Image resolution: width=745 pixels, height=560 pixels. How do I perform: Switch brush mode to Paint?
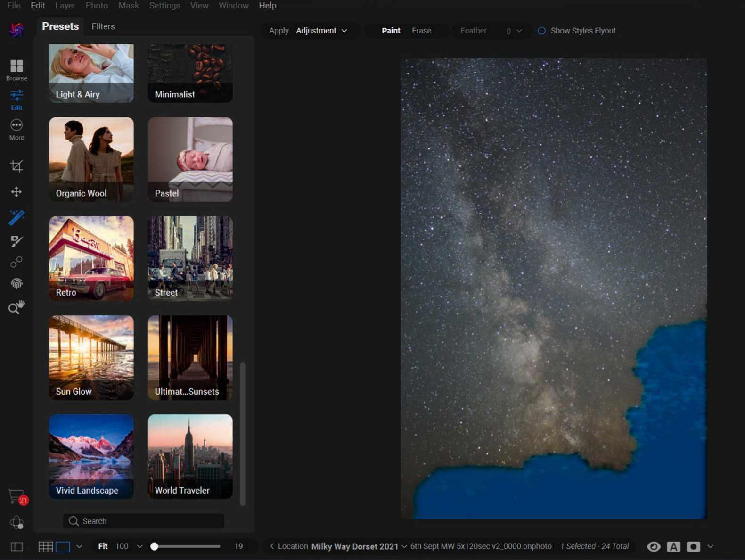391,31
